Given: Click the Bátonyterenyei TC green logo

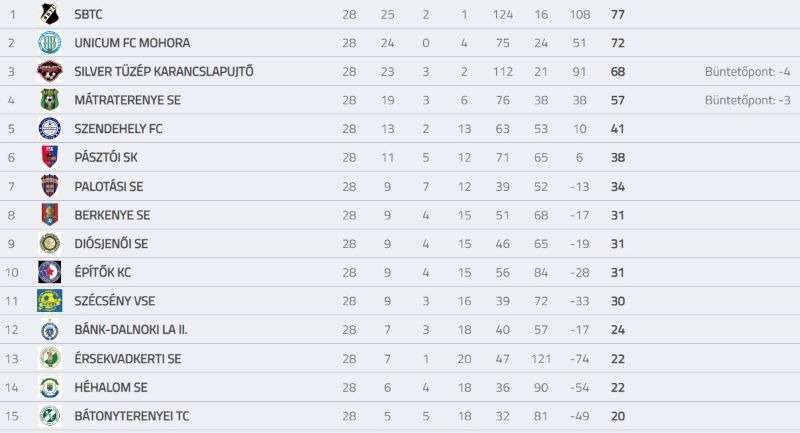Looking at the screenshot, I should coord(49,416).
